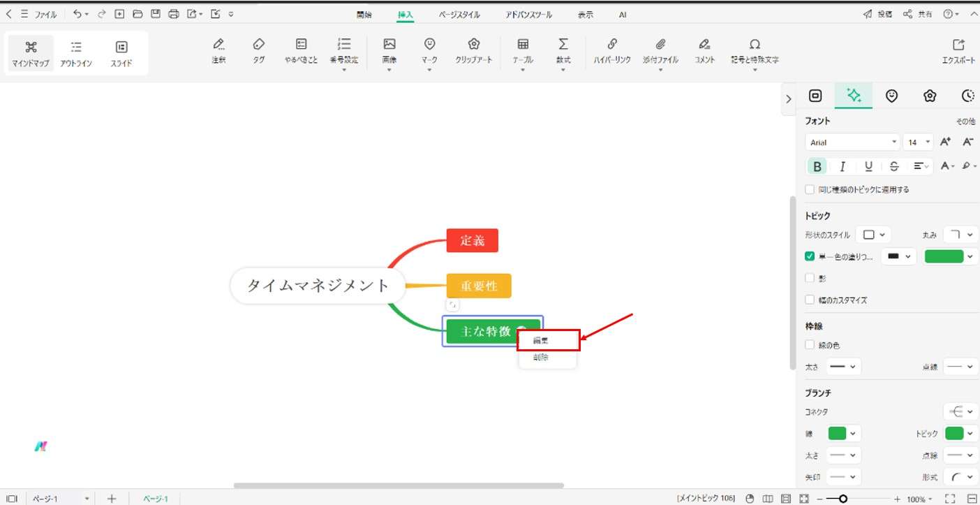Image resolution: width=980 pixels, height=505 pixels.
Task: Open 番号設定 numbering options
Action: pyautogui.click(x=344, y=53)
